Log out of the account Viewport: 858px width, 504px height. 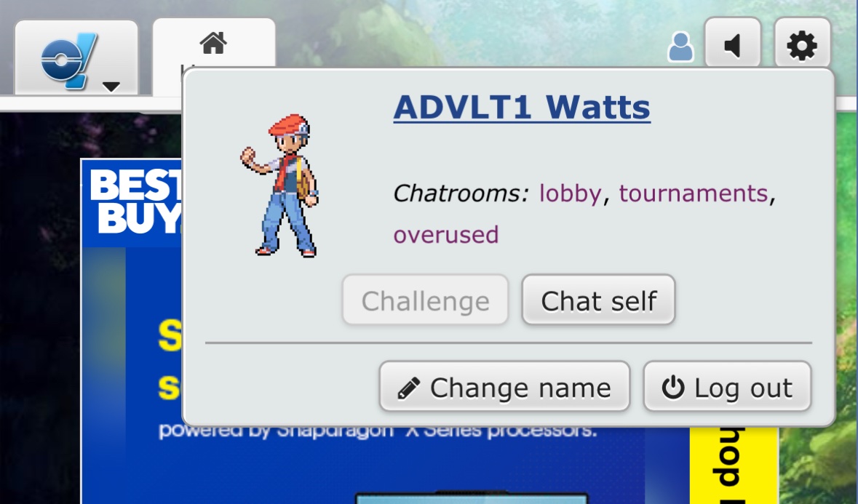tap(727, 386)
